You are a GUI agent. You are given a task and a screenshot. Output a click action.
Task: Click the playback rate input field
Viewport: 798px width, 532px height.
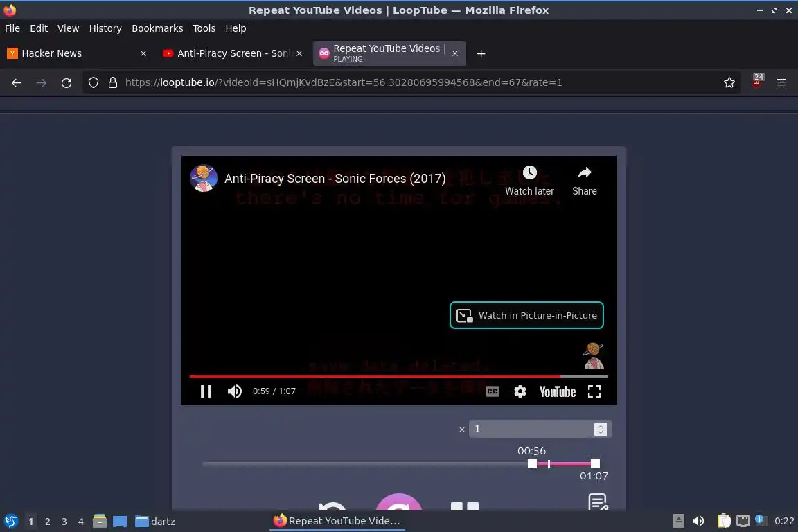[x=531, y=429]
